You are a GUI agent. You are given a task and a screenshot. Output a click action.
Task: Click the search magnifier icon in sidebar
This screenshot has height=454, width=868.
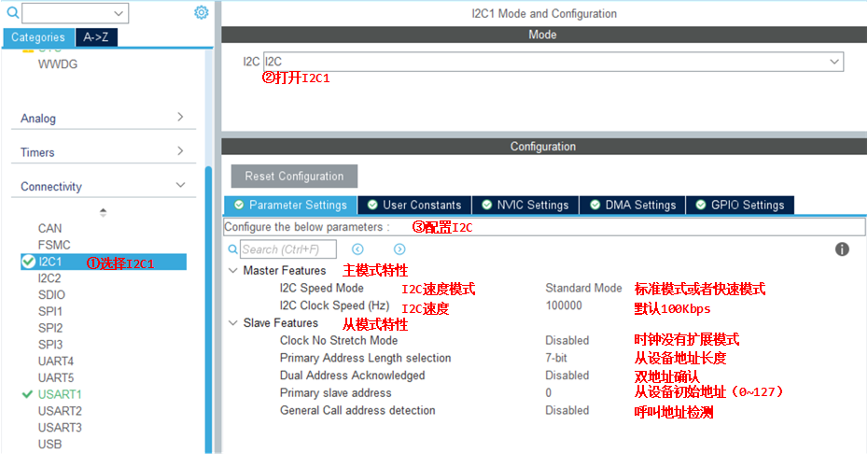(12, 13)
